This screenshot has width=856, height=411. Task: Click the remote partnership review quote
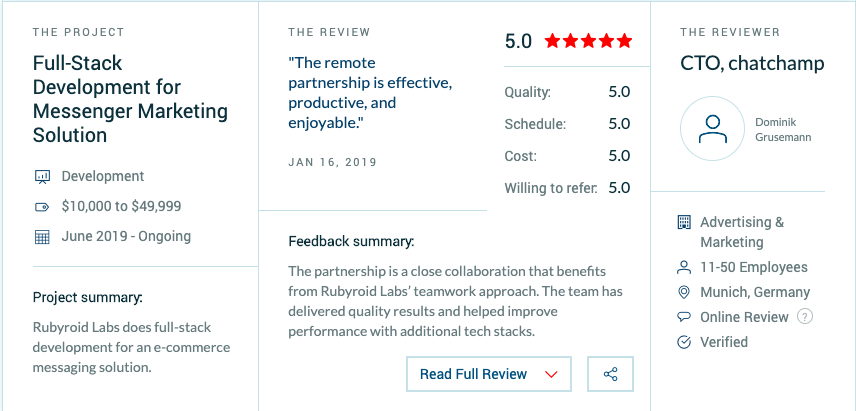coord(370,91)
